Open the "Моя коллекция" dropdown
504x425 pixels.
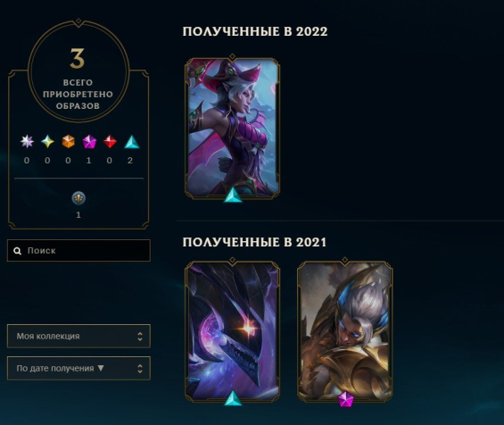pos(78,337)
